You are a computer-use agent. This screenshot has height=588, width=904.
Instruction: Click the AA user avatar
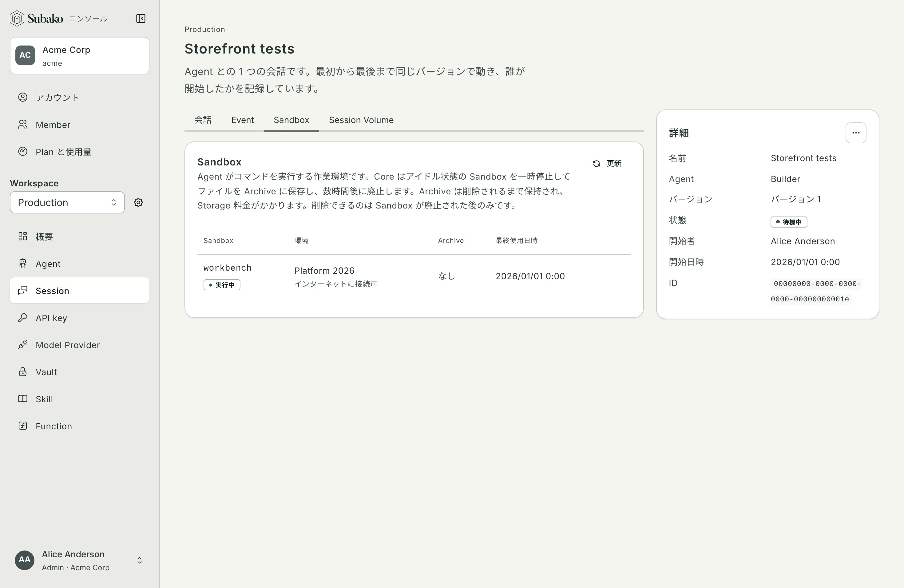[x=25, y=560]
